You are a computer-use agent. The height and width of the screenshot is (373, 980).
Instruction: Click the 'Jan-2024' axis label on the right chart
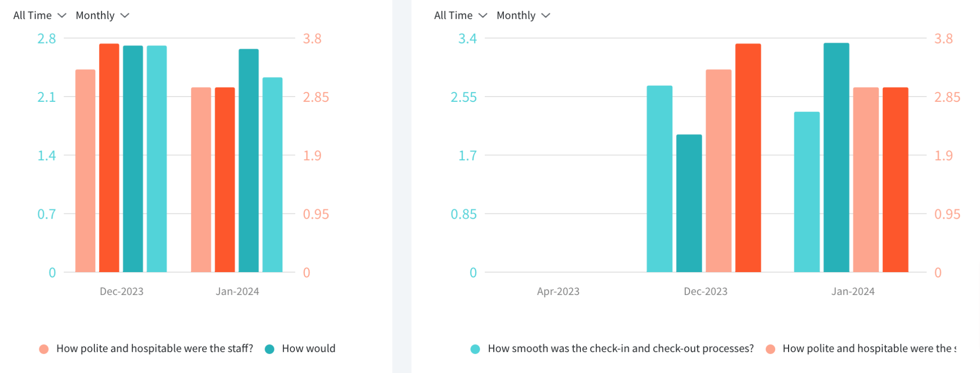click(x=854, y=291)
